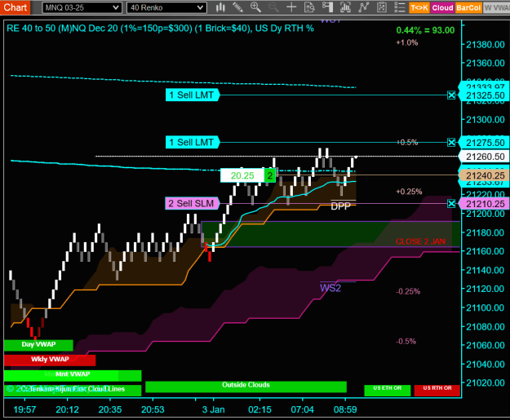Click the 20.25 position PnL marker
Image resolution: width=510 pixels, height=420 pixels.
pos(242,176)
